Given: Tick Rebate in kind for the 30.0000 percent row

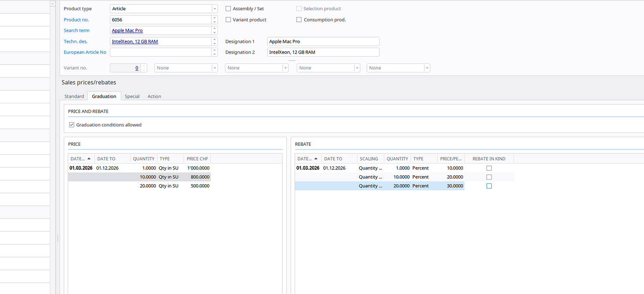Looking at the screenshot, I should [x=489, y=186].
